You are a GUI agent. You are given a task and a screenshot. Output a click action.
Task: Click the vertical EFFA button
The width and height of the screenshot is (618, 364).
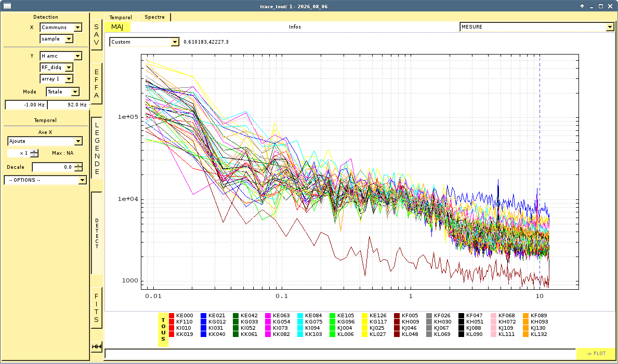(97, 84)
